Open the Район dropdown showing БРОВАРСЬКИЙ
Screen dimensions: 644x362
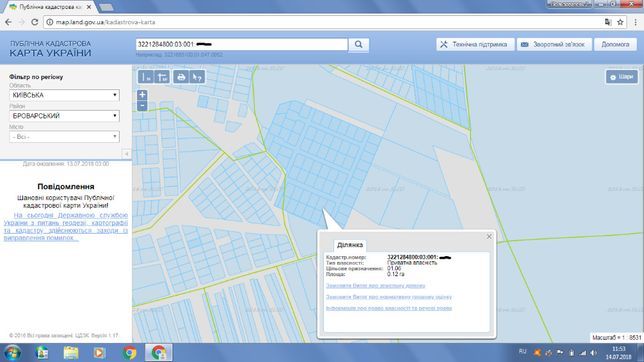[x=64, y=116]
